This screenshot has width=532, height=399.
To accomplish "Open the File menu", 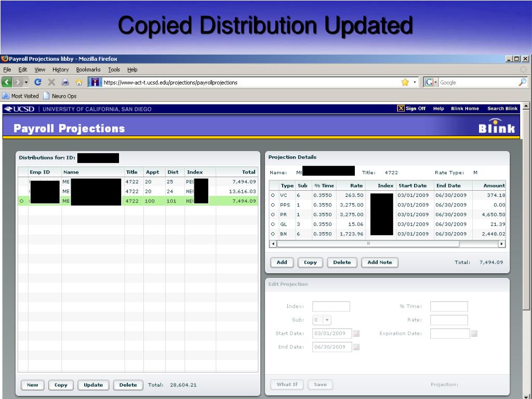I will (x=7, y=70).
